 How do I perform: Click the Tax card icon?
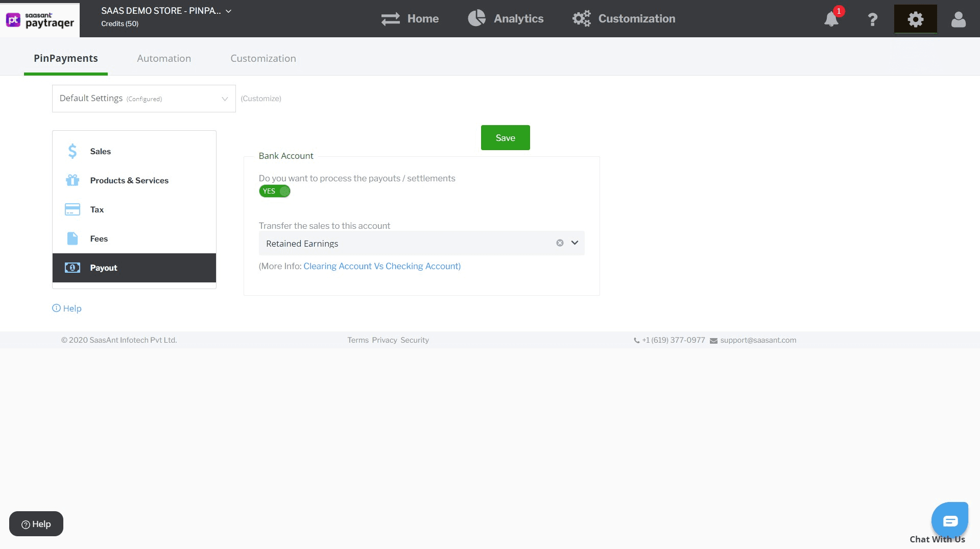(73, 209)
